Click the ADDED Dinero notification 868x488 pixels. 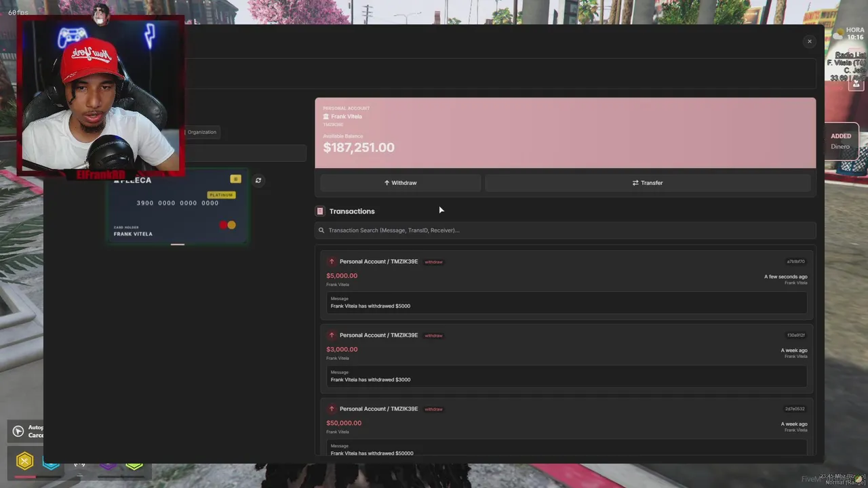[x=841, y=141]
